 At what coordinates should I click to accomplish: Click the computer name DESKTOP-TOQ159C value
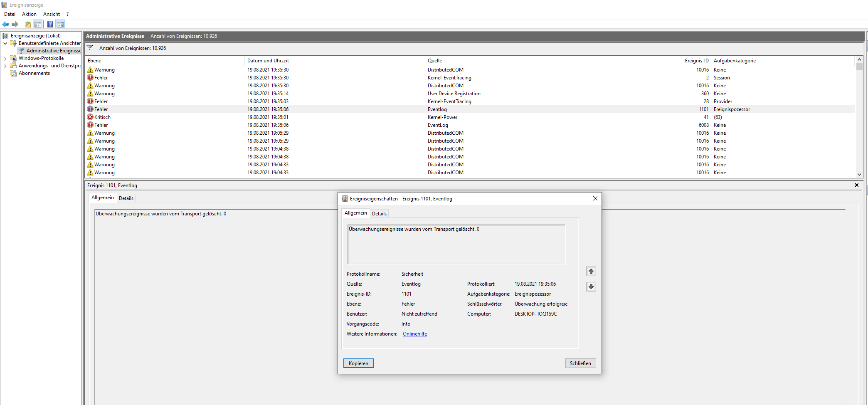(535, 314)
